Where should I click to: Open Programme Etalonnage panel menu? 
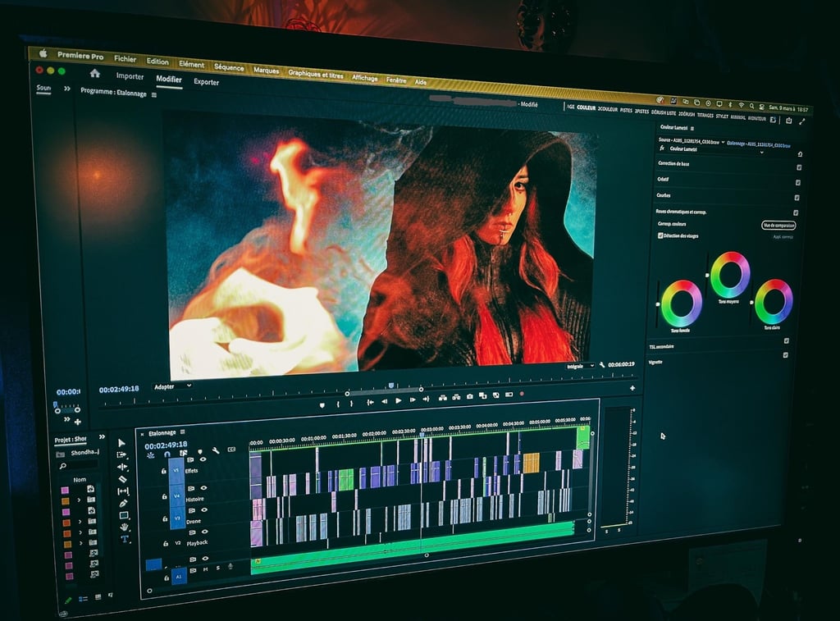(x=154, y=95)
